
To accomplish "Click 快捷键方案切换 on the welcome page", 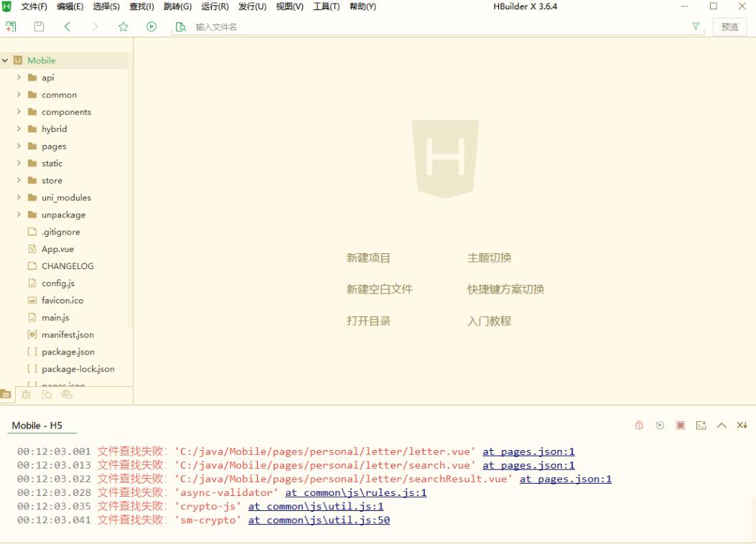I will pyautogui.click(x=505, y=289).
